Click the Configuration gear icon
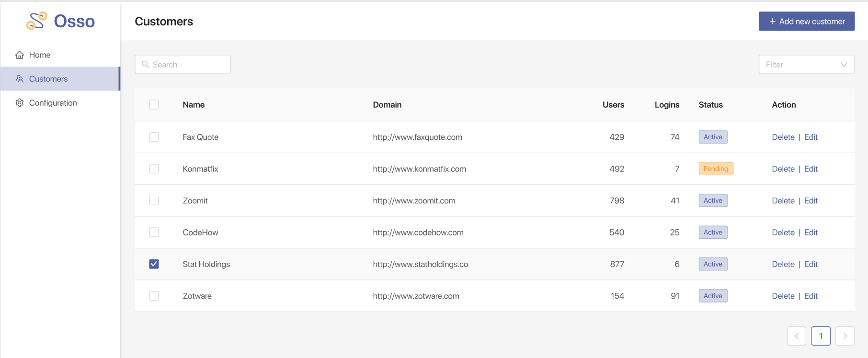This screenshot has width=868, height=358. point(20,103)
